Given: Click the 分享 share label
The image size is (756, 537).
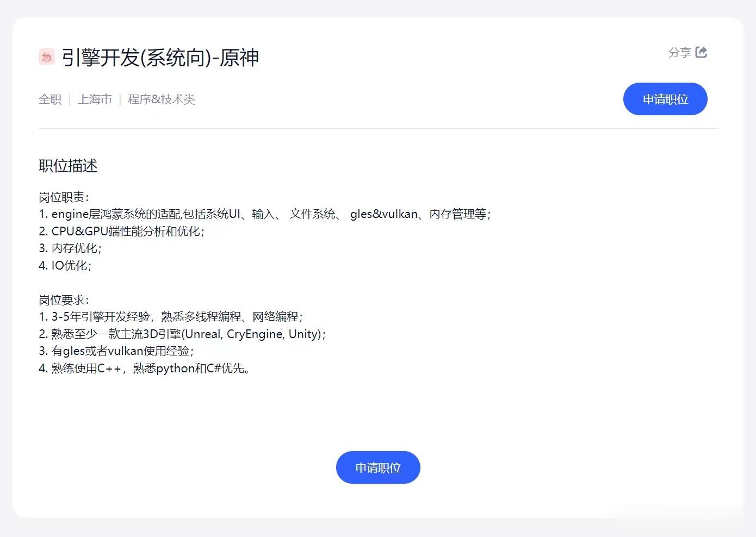Looking at the screenshot, I should point(679,52).
